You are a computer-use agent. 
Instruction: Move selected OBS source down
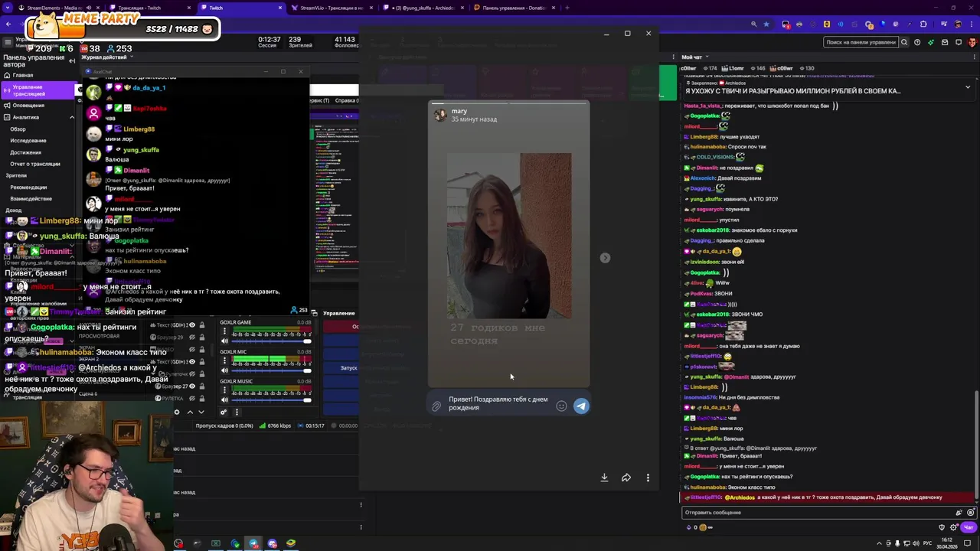201,412
